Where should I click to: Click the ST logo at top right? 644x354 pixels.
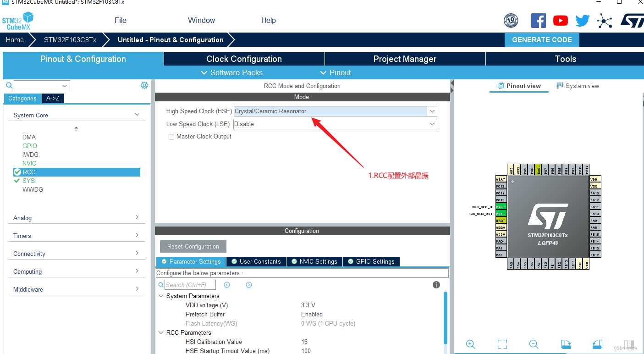coord(632,20)
